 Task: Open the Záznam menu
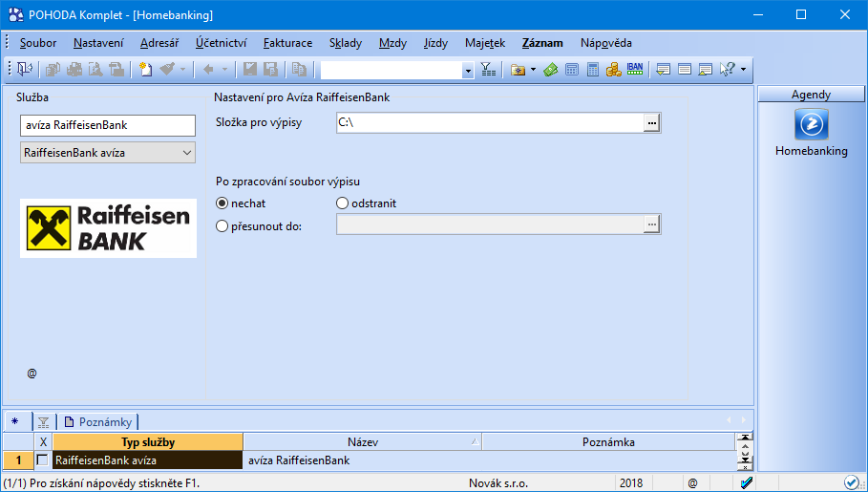pyautogui.click(x=542, y=43)
